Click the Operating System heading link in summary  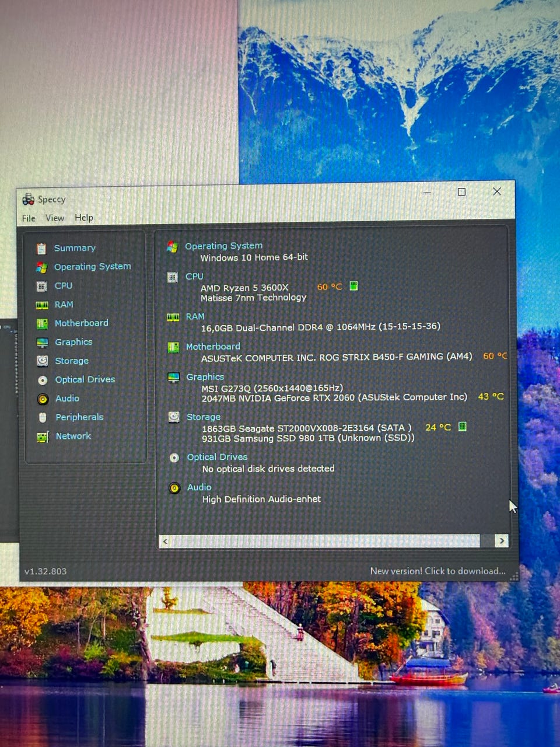(224, 246)
